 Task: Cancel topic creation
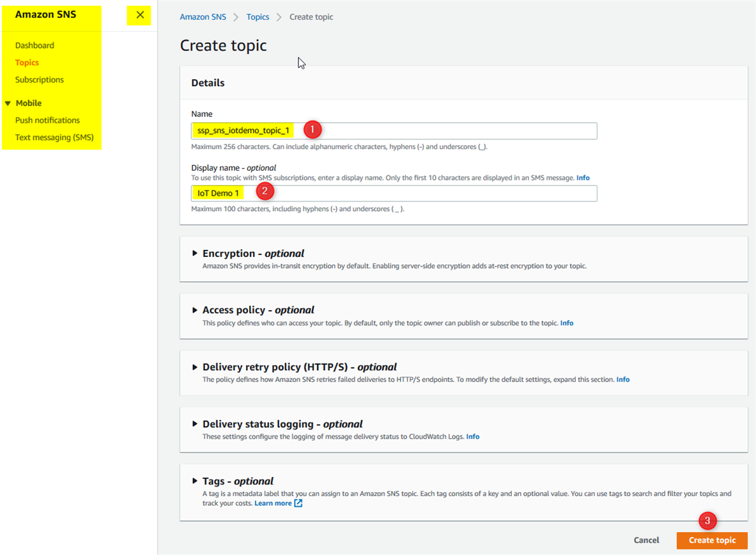pos(646,540)
